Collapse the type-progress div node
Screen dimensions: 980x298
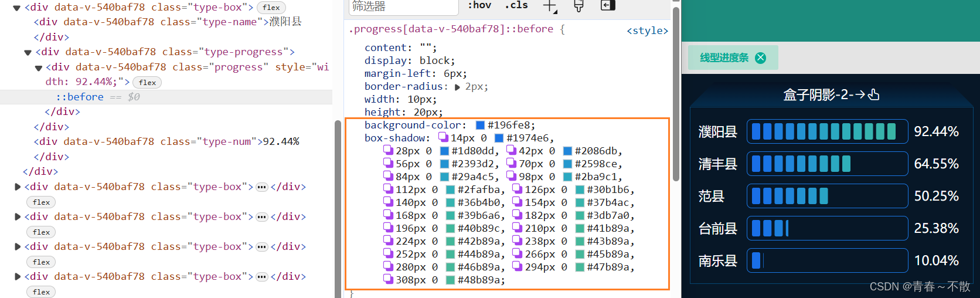28,52
